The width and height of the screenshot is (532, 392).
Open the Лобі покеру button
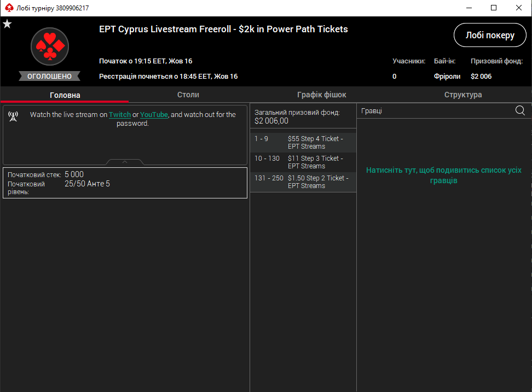[x=490, y=35]
